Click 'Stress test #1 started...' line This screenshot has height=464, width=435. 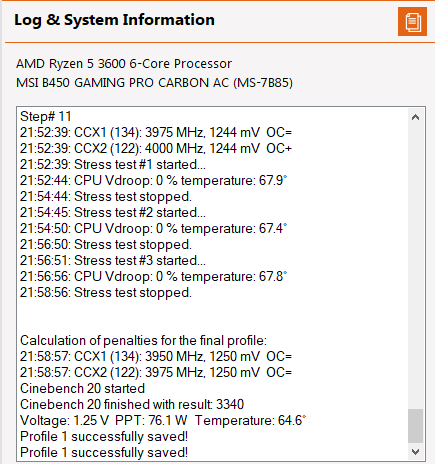[x=113, y=164]
